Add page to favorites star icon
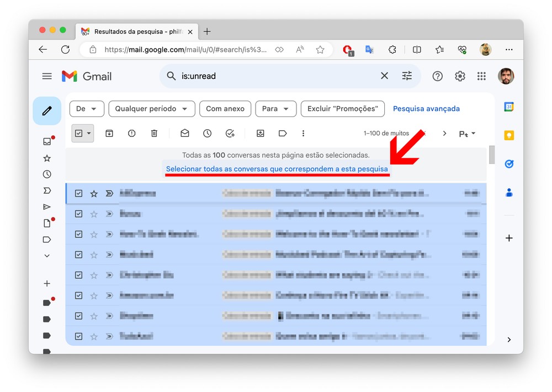 320,50
